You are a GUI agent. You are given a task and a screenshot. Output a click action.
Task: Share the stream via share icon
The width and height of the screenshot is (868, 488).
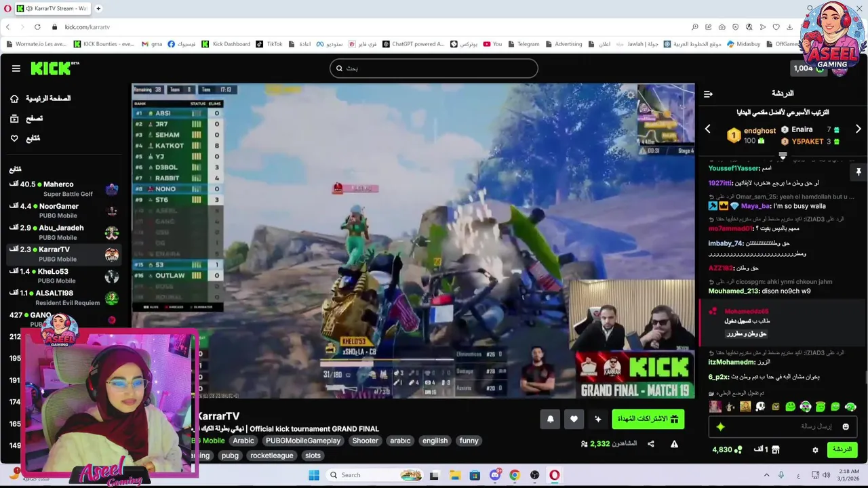[651, 444]
